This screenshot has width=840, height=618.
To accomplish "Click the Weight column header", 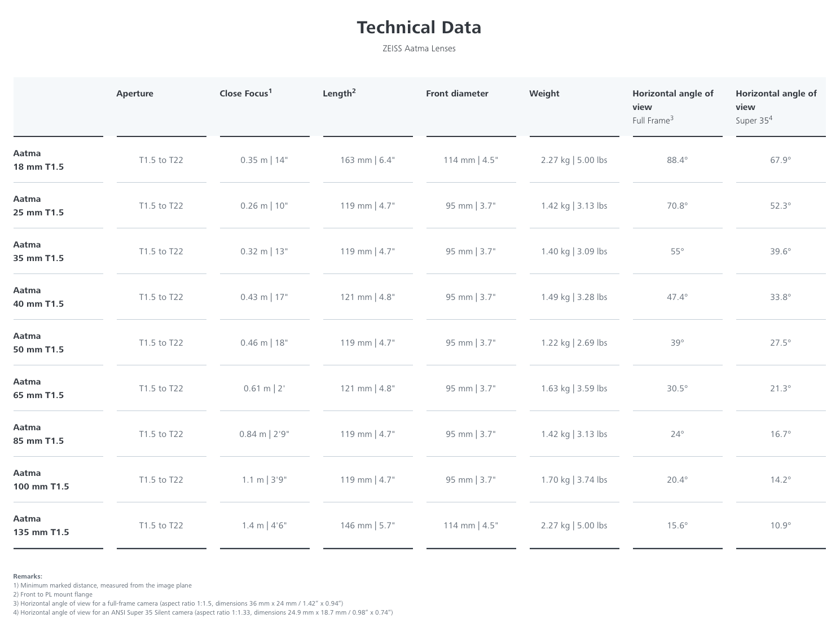I will pos(544,94).
